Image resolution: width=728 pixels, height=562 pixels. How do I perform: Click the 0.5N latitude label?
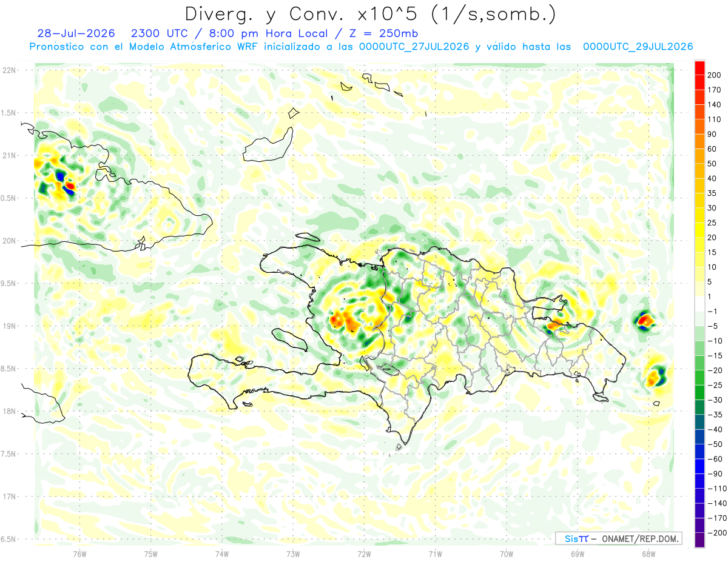tap(9, 198)
